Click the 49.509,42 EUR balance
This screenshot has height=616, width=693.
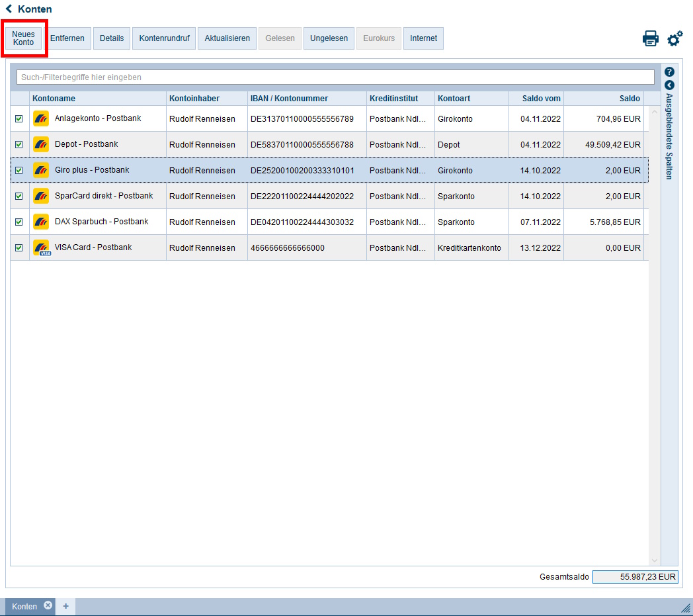click(x=612, y=145)
